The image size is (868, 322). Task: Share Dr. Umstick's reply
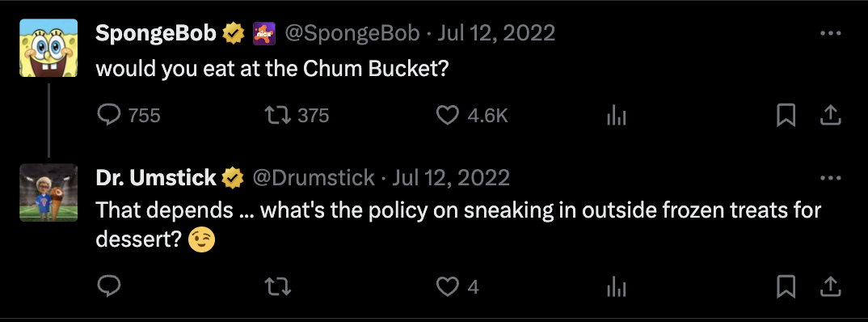coord(830,286)
